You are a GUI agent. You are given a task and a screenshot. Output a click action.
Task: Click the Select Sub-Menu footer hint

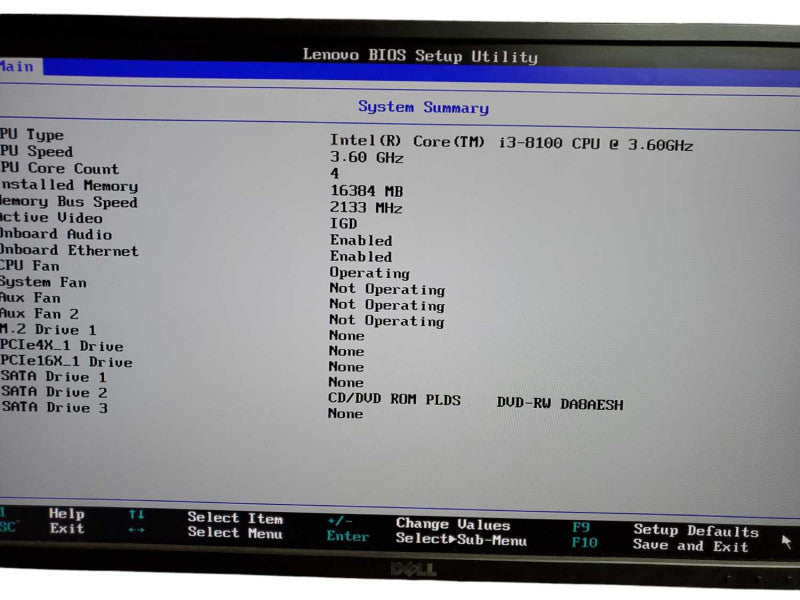tap(461, 539)
